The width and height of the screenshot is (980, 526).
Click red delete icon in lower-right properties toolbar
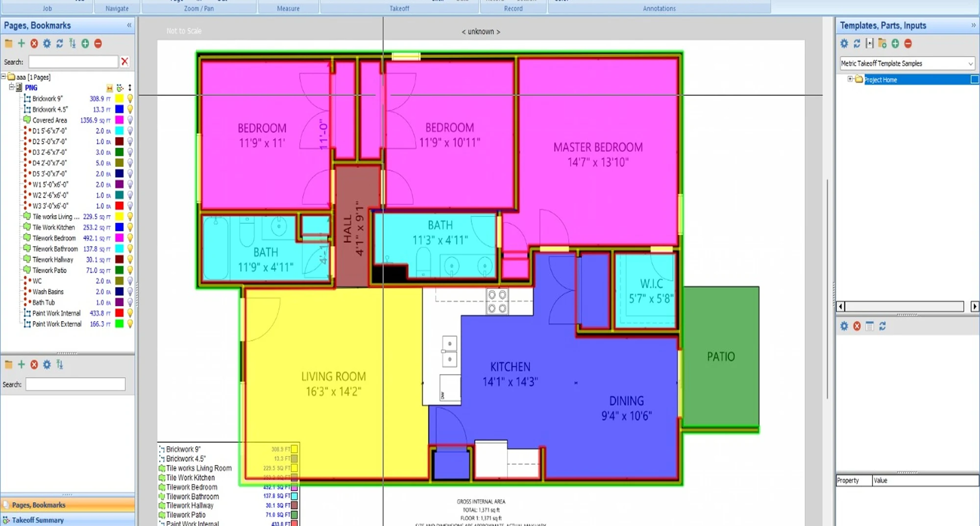click(857, 326)
